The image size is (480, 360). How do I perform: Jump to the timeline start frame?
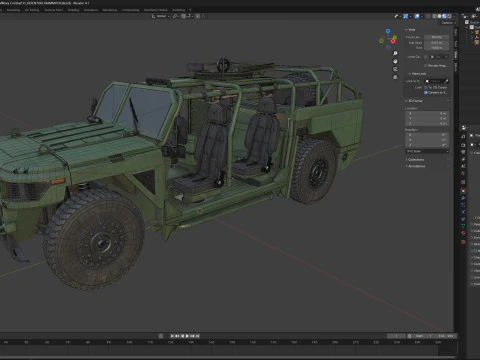(x=172, y=336)
